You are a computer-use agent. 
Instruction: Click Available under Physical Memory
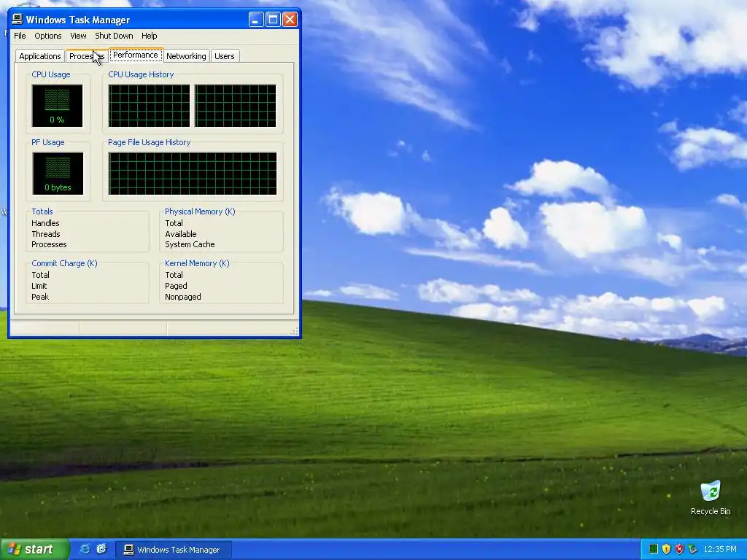tap(181, 234)
